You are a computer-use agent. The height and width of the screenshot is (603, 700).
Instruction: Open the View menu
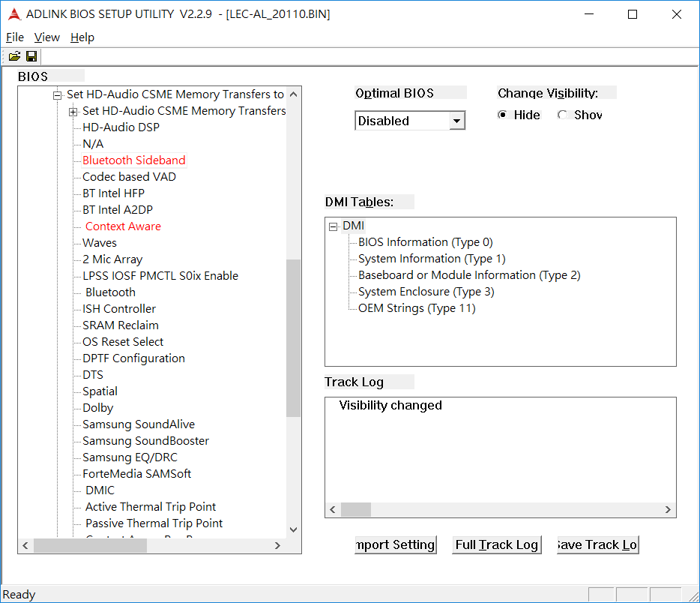pyautogui.click(x=47, y=37)
